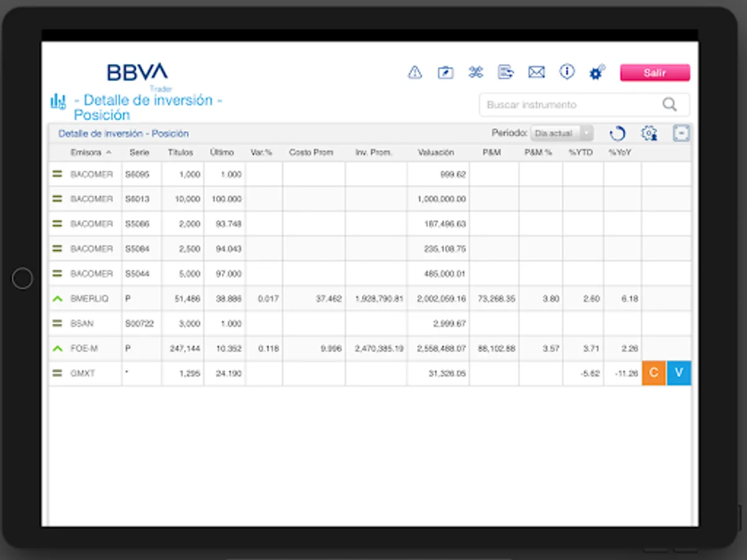Refresh the position table with circular arrow

(x=617, y=133)
